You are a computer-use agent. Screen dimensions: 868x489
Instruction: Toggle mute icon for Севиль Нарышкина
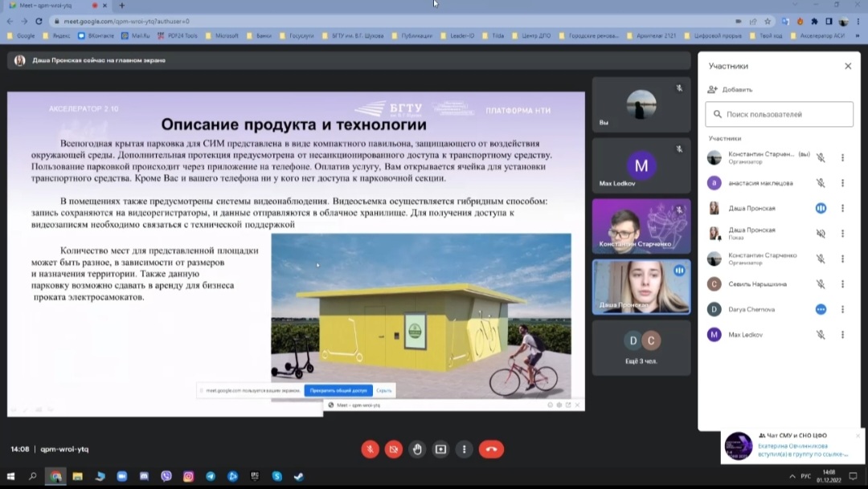coord(821,283)
